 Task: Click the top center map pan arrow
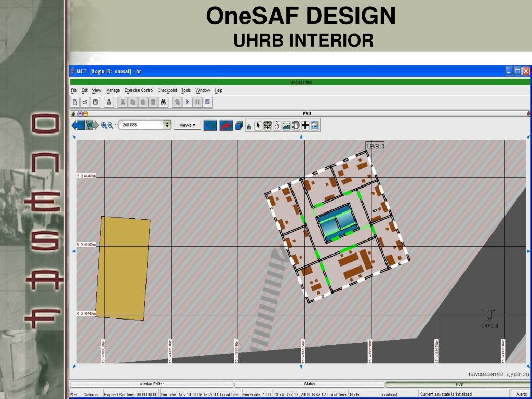tap(301, 137)
